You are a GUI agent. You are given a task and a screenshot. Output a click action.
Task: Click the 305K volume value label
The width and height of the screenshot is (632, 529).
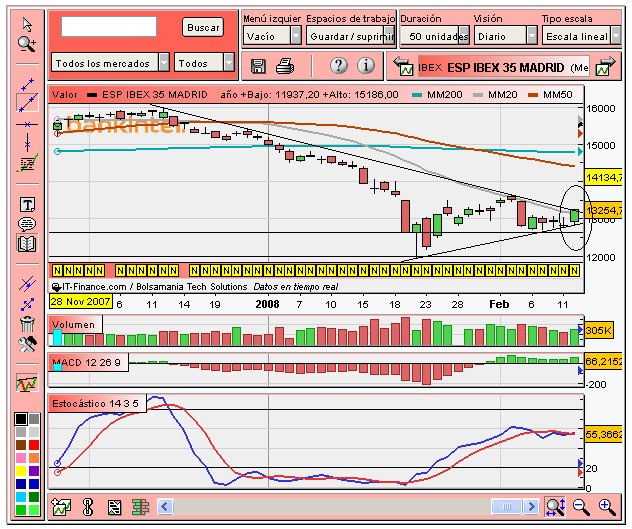click(599, 330)
